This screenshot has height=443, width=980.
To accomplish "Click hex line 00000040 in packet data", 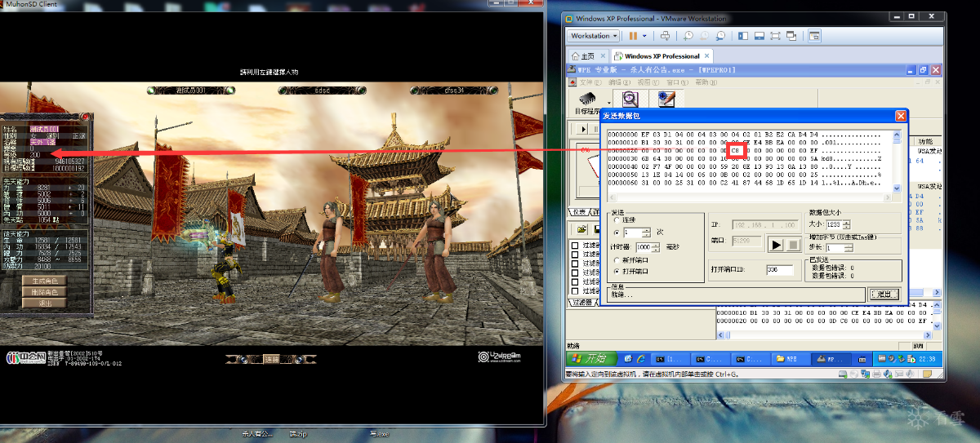I will 745,166.
